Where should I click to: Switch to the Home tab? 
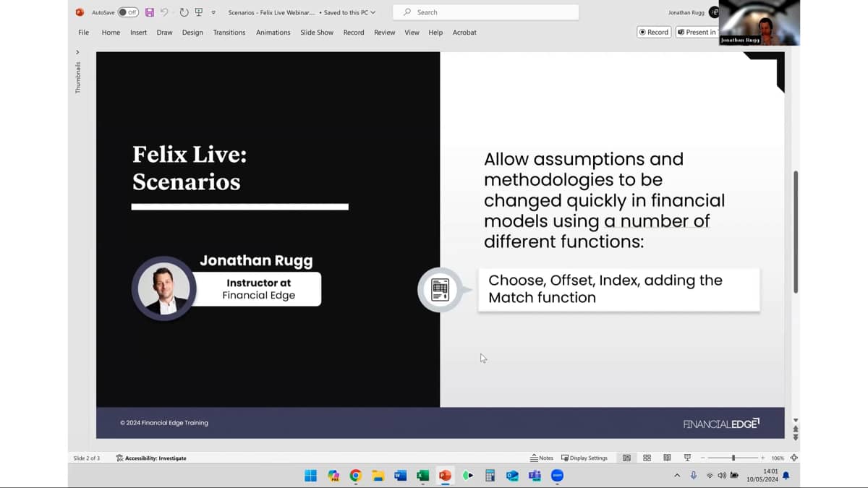coord(111,33)
